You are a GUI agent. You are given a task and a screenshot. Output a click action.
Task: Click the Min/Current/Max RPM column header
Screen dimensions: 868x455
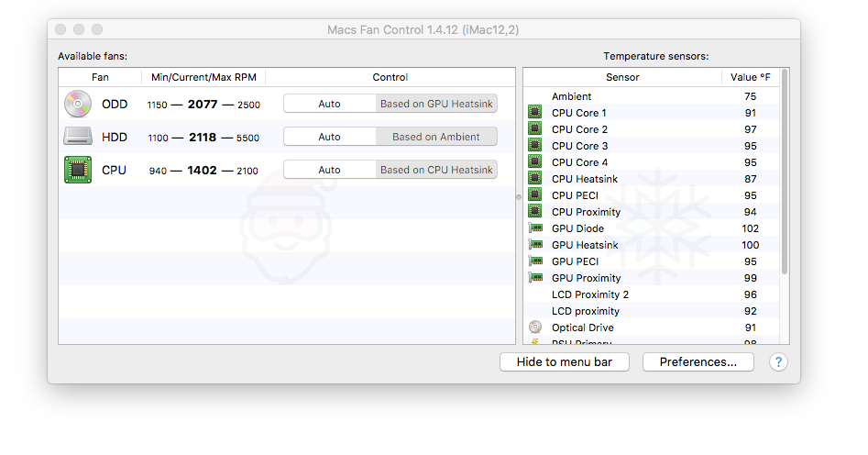pos(203,77)
